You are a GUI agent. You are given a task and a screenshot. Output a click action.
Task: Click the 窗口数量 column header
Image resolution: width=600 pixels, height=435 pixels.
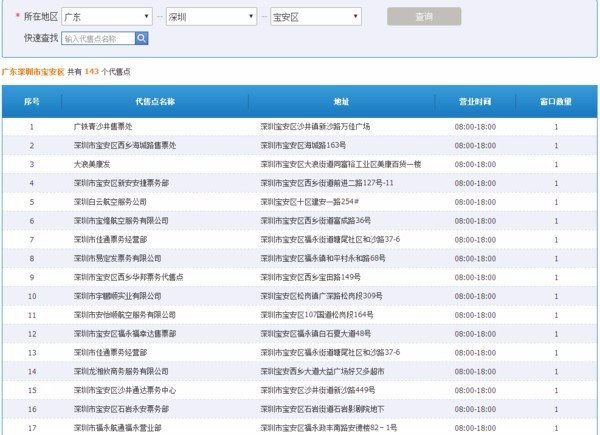click(556, 101)
